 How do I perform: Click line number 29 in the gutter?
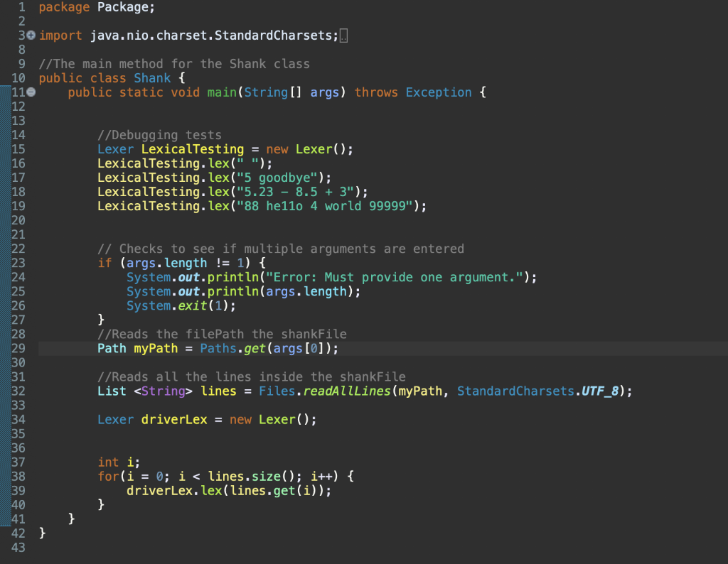pos(18,348)
